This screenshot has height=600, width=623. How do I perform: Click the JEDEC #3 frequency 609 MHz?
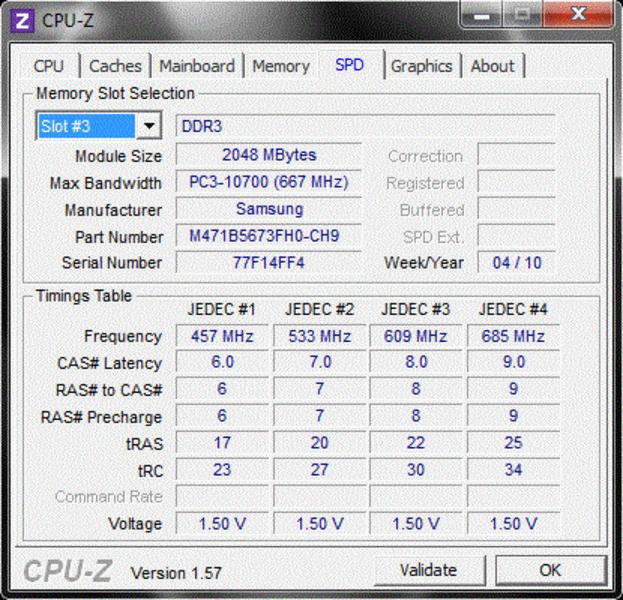[x=416, y=337]
